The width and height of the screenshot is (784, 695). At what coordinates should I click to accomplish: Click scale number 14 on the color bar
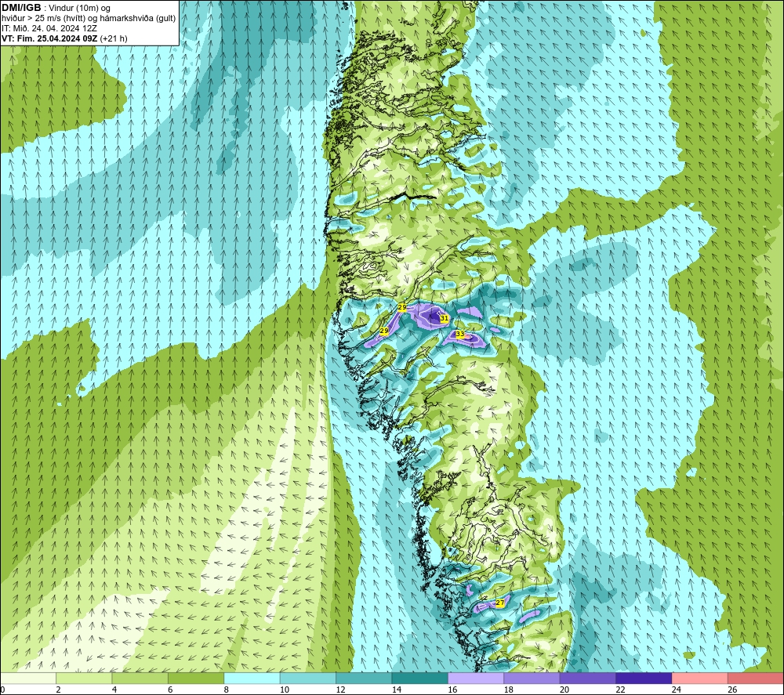(397, 690)
